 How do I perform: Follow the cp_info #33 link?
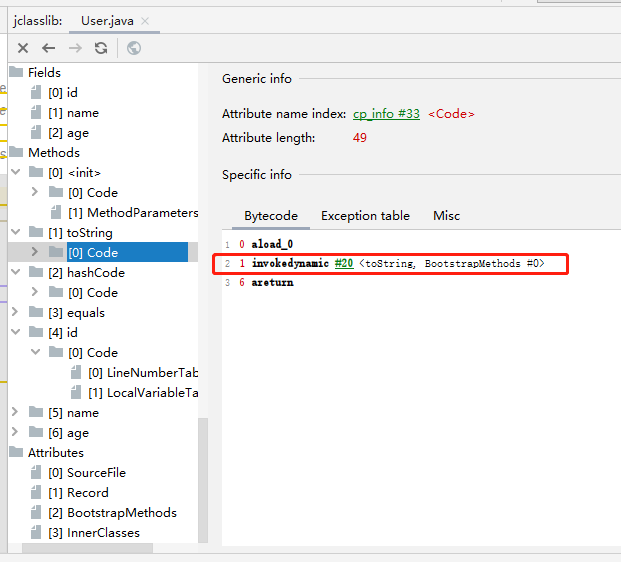click(386, 114)
